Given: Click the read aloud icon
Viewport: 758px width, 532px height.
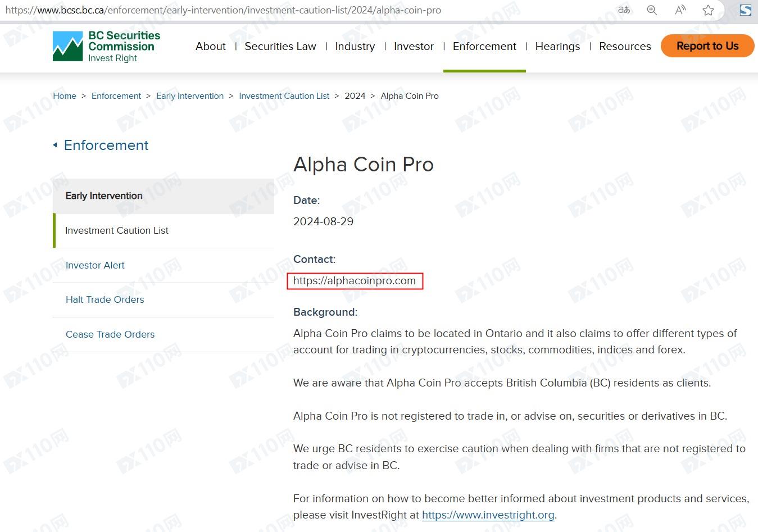Looking at the screenshot, I should [680, 10].
